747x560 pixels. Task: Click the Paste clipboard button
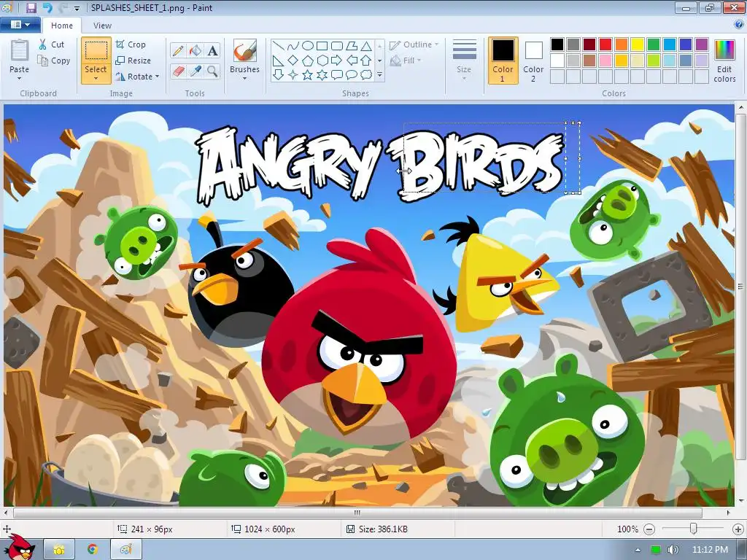[19, 52]
